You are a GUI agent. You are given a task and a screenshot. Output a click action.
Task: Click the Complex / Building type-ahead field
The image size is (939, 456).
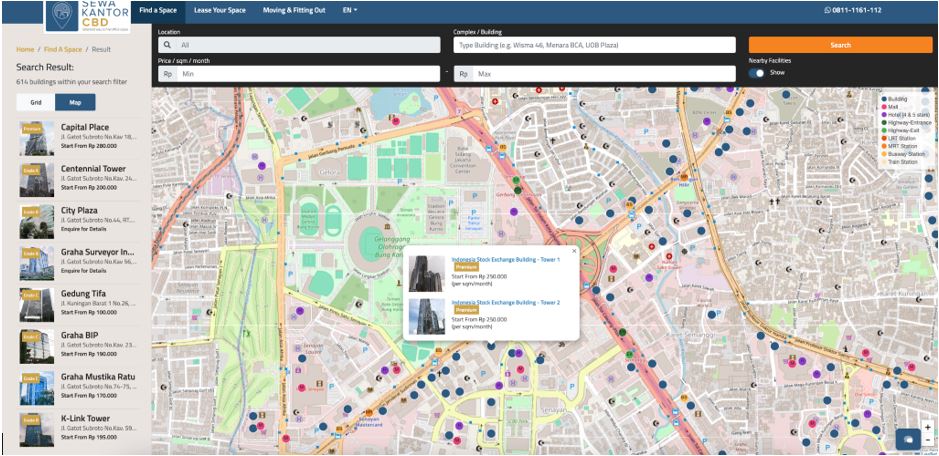[x=595, y=45]
